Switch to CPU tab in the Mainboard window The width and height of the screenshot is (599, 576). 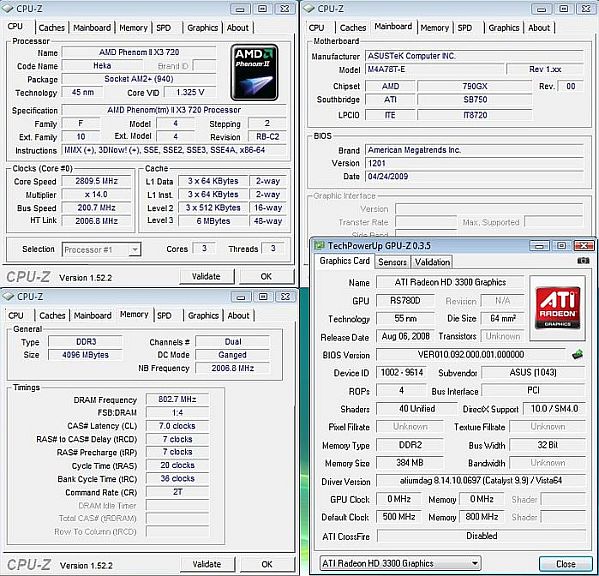316,28
